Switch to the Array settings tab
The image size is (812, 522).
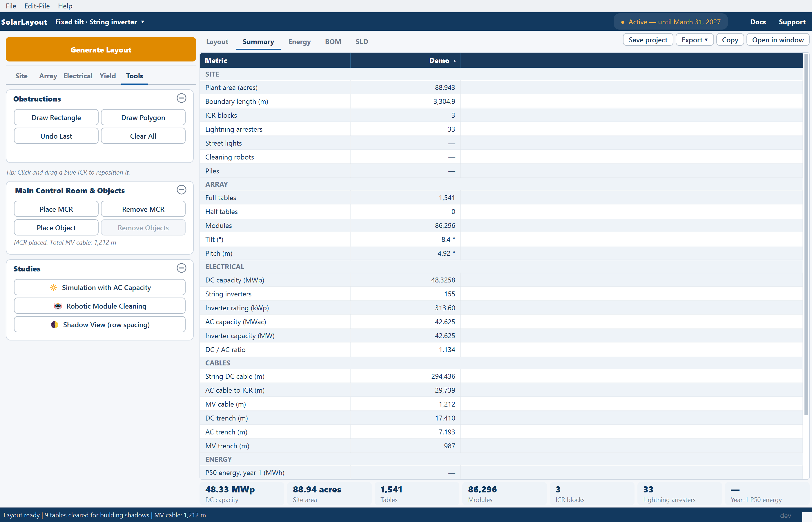[48, 76]
